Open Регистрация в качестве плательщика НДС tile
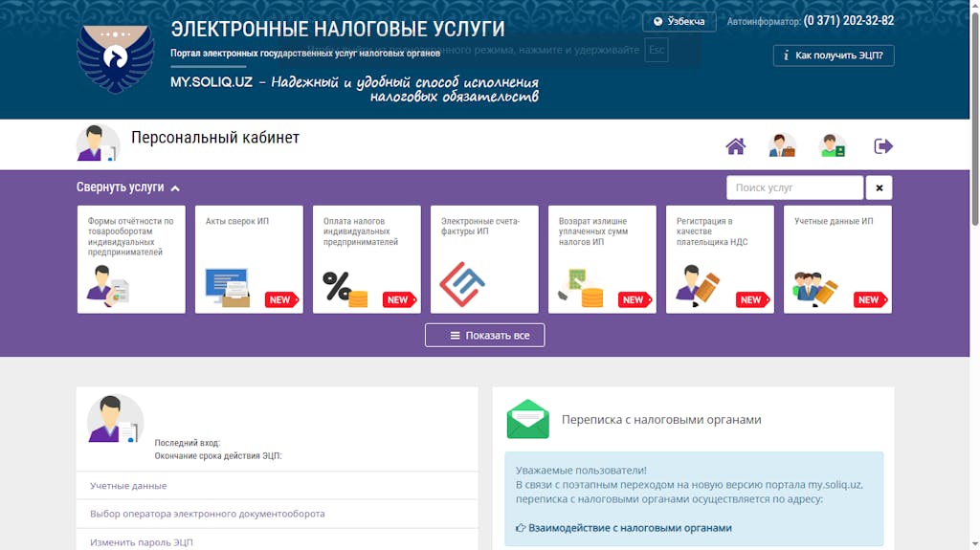This screenshot has width=980, height=550. point(720,259)
